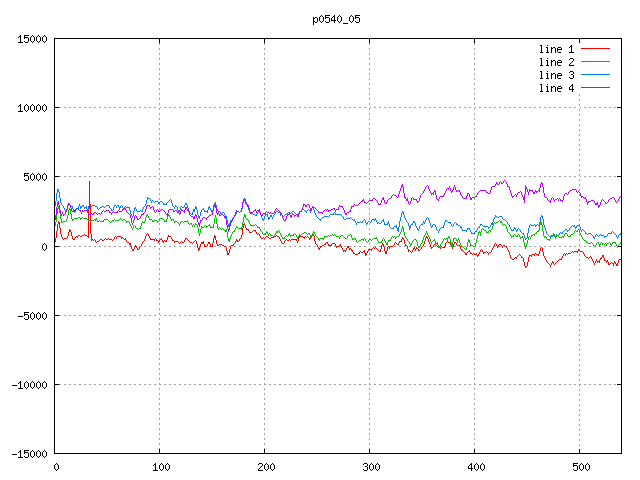
Task: Click the red line 1 legend sample
Action: pos(595,49)
